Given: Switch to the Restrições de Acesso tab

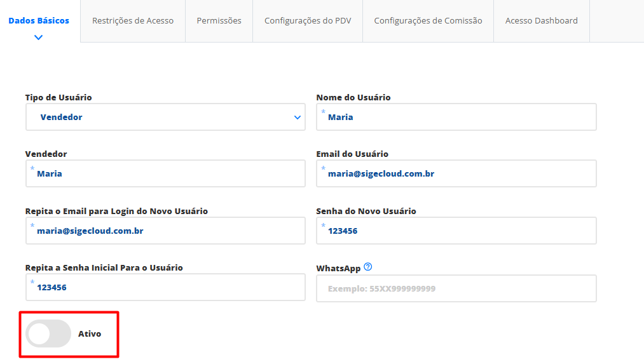Looking at the screenshot, I should [133, 21].
